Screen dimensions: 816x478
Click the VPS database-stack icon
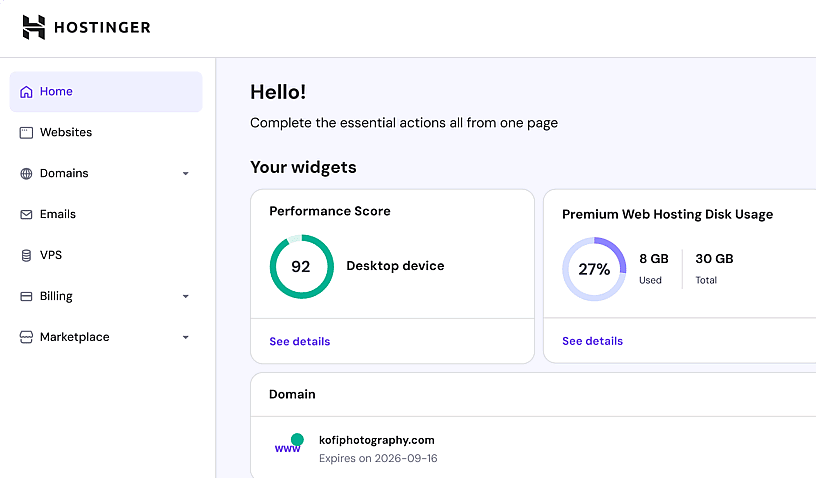coord(26,255)
